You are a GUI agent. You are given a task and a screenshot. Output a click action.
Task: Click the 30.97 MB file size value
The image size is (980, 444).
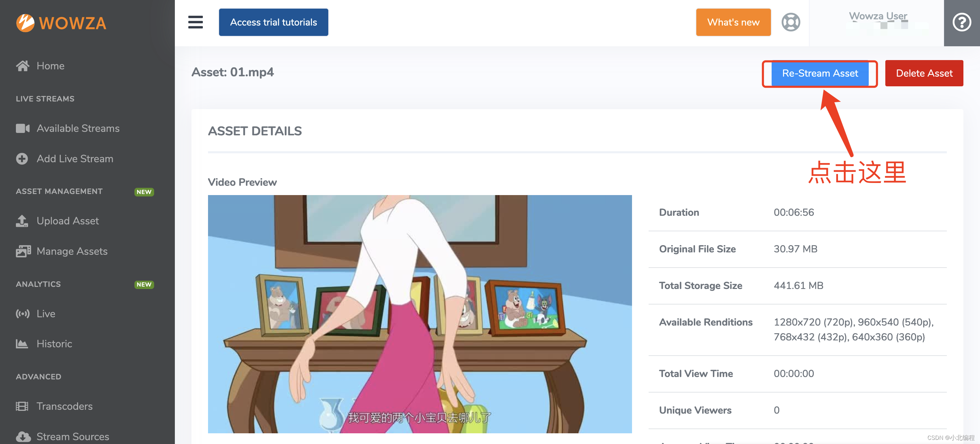(795, 249)
